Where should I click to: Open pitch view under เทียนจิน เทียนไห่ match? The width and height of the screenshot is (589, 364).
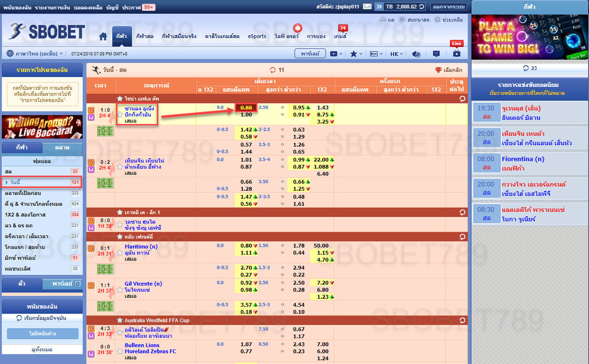(105, 183)
